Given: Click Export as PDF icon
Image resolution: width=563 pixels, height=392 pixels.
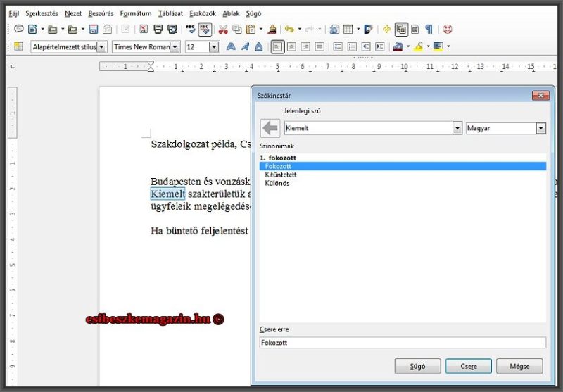Looking at the screenshot, I should 144,29.
